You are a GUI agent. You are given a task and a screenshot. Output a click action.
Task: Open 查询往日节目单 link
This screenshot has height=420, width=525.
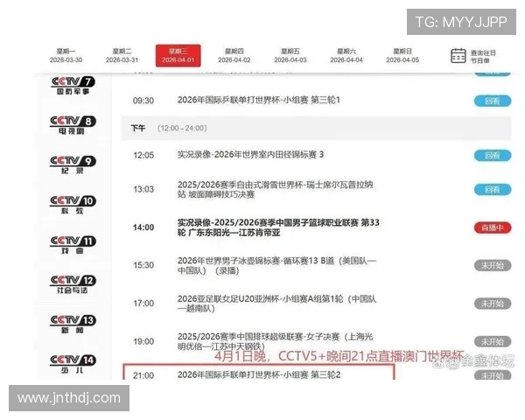(x=483, y=56)
